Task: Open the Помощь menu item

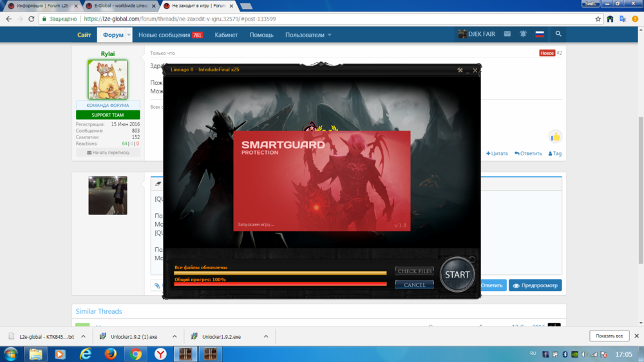Action: [261, 35]
